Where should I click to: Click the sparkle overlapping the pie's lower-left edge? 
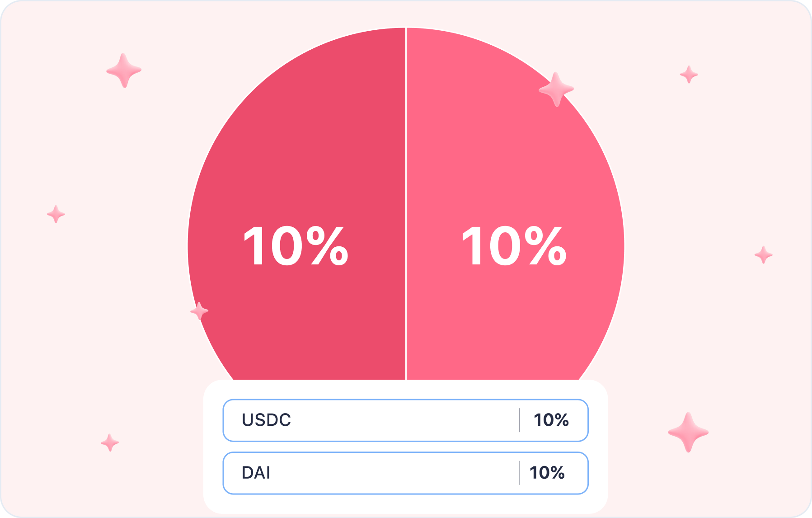pos(199,311)
